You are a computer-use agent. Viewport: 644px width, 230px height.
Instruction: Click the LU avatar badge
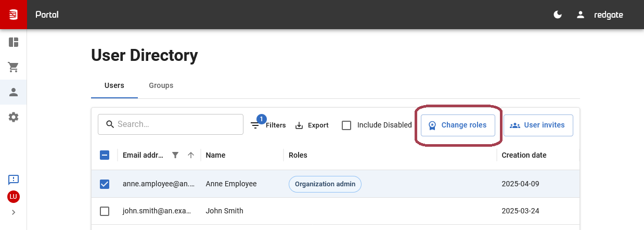pyautogui.click(x=14, y=197)
